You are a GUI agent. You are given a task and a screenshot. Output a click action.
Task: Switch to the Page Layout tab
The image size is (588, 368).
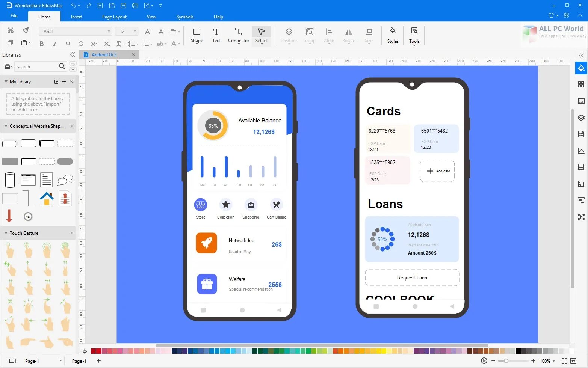pyautogui.click(x=114, y=17)
